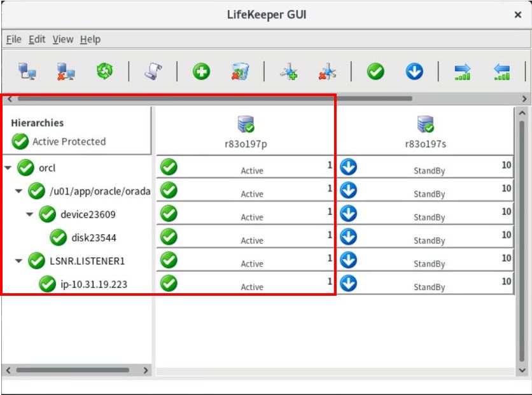Collapse the LSNR.LISTENER1 tree node
Image resolution: width=532 pixels, height=395 pixels.
click(x=18, y=261)
